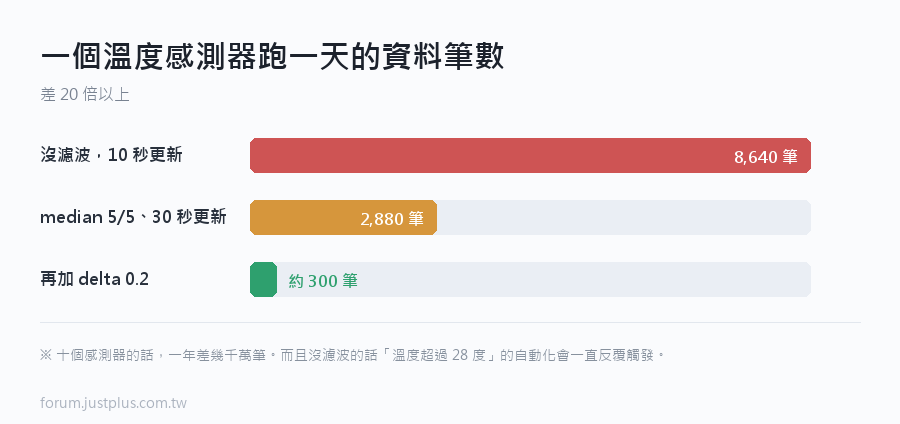This screenshot has height=424, width=900.
Task: Click the green delta 0.2 bar
Action: (x=263, y=279)
